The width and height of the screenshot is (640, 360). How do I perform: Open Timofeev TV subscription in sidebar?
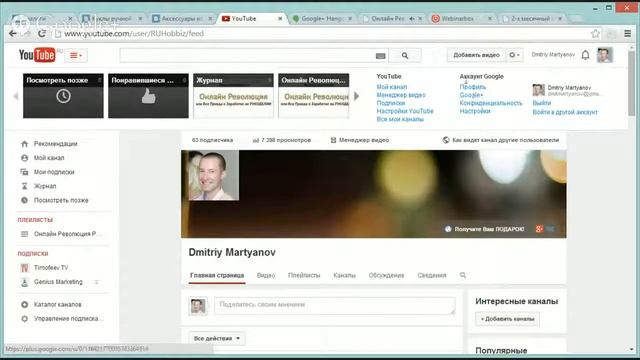[x=51, y=268]
